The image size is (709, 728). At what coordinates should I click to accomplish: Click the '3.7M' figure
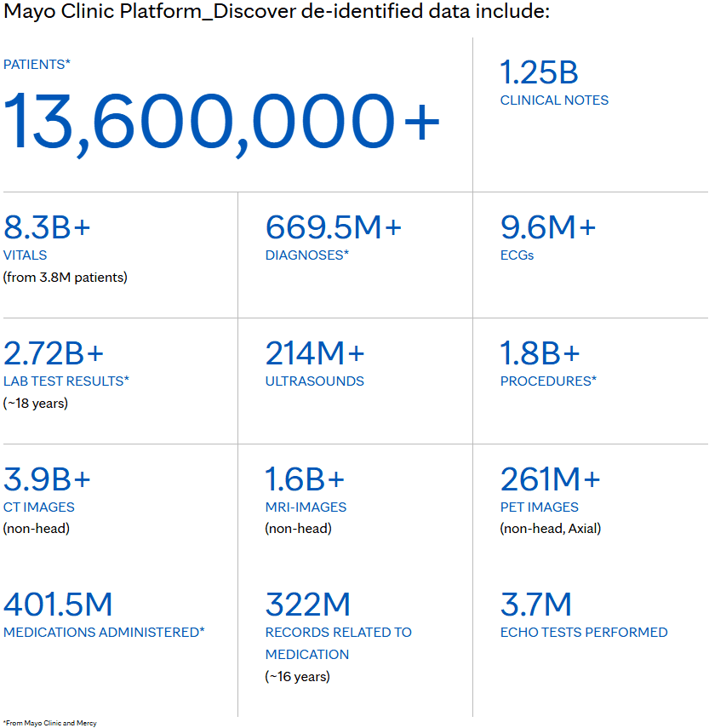[536, 605]
